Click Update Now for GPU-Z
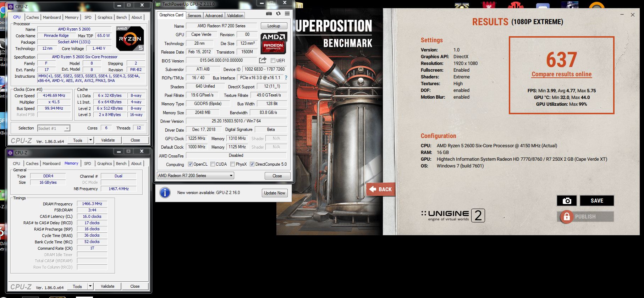The height and width of the screenshot is (298, 644). tap(274, 193)
